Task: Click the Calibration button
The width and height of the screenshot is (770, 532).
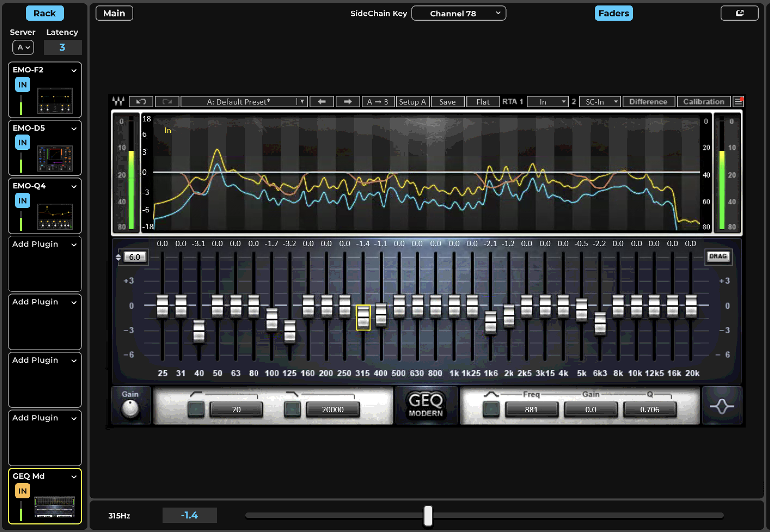Action: [703, 102]
